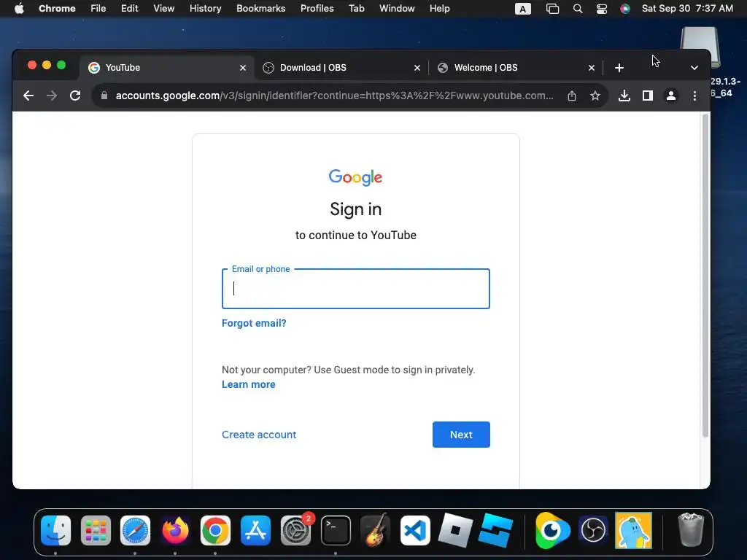Click the Google logo

click(355, 177)
